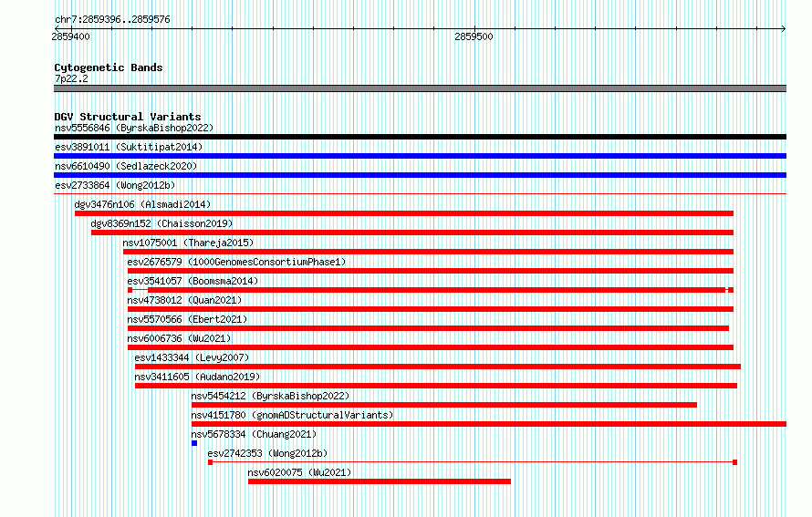Click the red nsv3411605 variant bar
Image resolution: width=812 pixels, height=517 pixels.
436,386
